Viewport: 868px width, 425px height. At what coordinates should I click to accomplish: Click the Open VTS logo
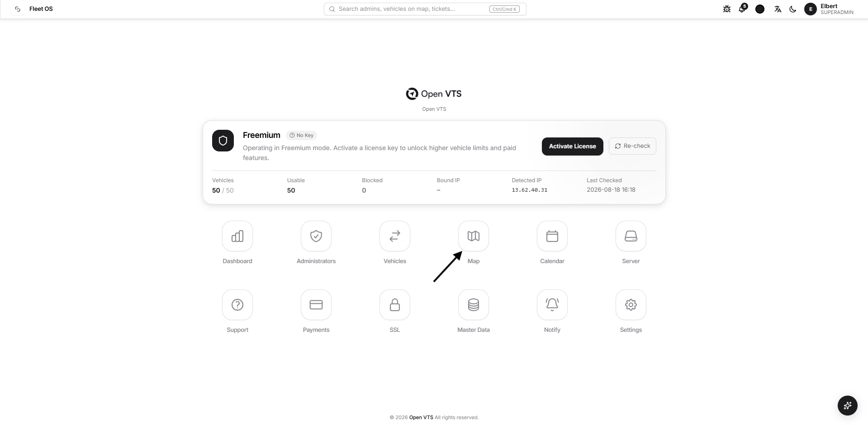(x=434, y=94)
